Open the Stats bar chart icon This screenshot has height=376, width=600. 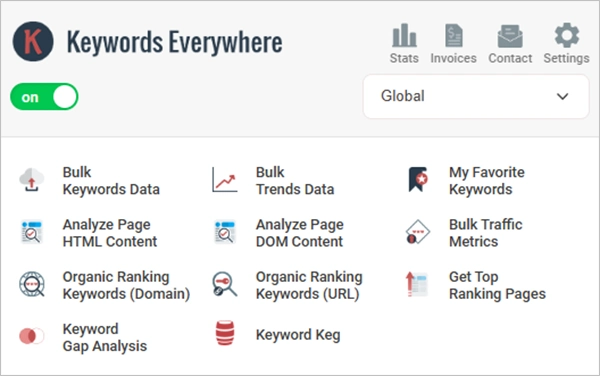(x=404, y=35)
